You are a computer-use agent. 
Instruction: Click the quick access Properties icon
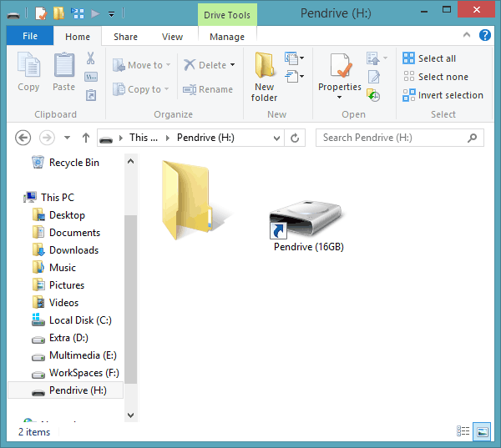tap(41, 13)
